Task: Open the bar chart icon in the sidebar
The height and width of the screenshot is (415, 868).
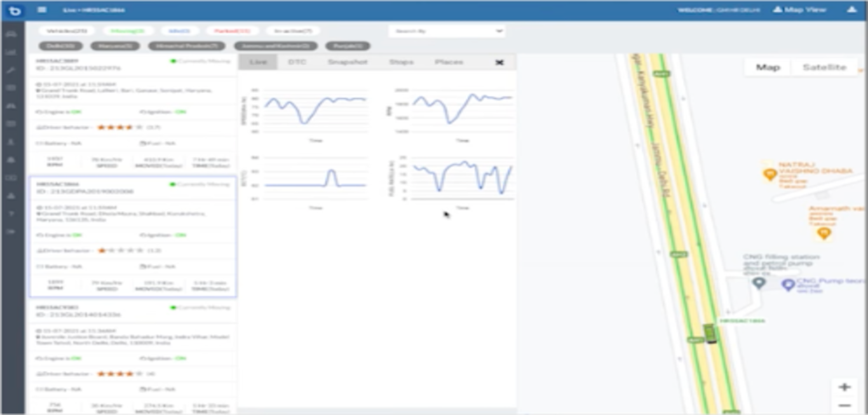Action: 11,51
